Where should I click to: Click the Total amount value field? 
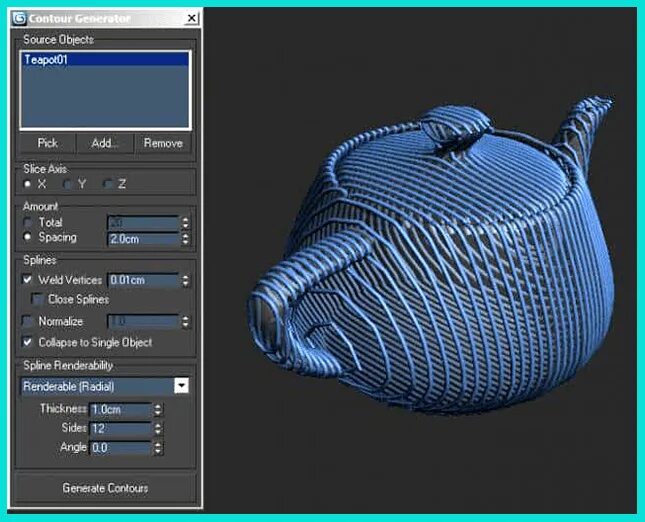tap(143, 223)
